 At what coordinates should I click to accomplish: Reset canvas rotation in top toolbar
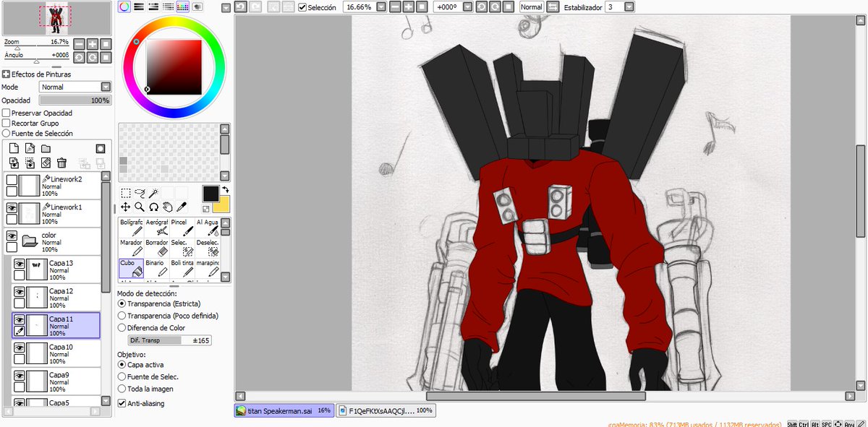(509, 7)
